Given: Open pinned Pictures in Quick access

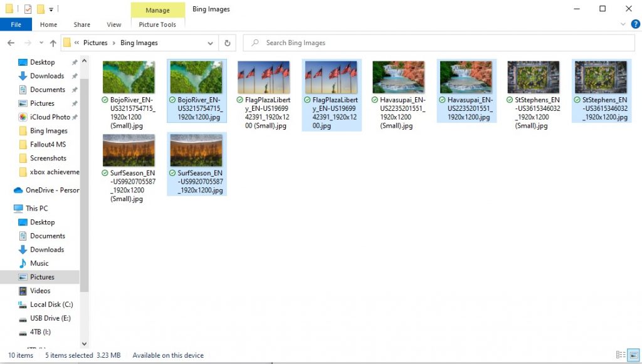Looking at the screenshot, I should [42, 103].
